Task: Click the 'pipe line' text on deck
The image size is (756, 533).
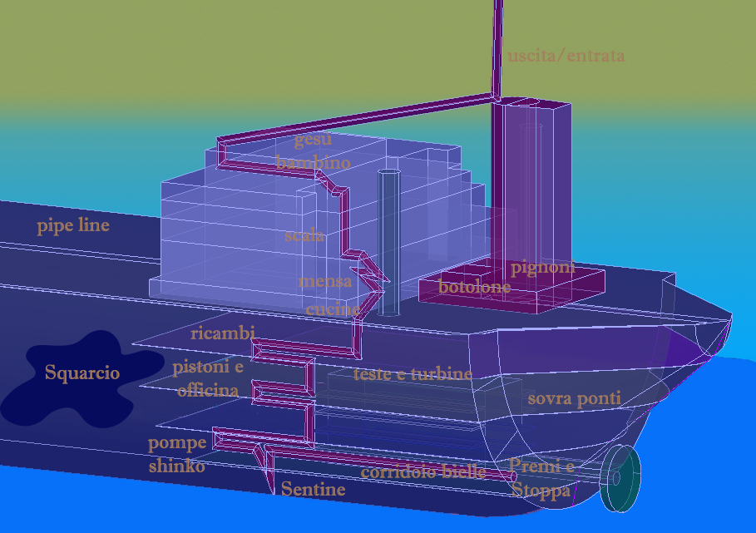Action: 73,225
